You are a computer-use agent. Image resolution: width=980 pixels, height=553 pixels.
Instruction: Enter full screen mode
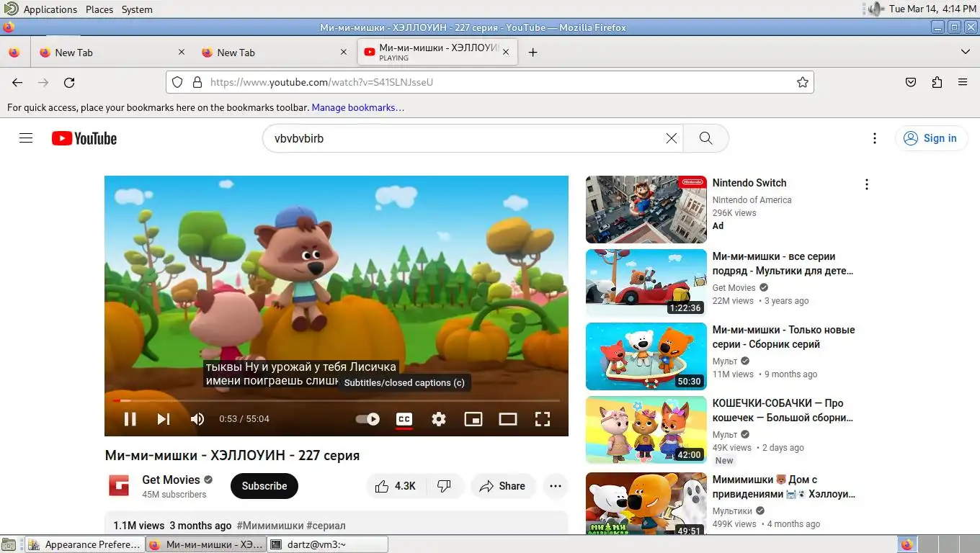[543, 419]
